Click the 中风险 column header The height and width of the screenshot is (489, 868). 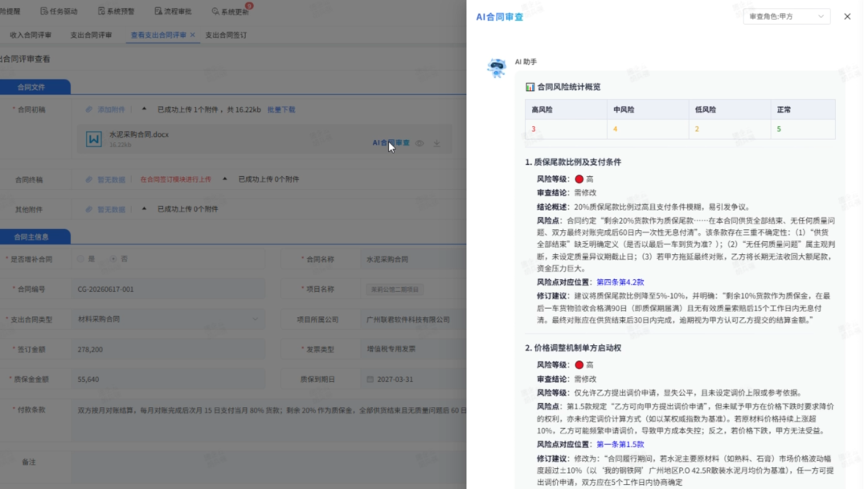pos(648,109)
